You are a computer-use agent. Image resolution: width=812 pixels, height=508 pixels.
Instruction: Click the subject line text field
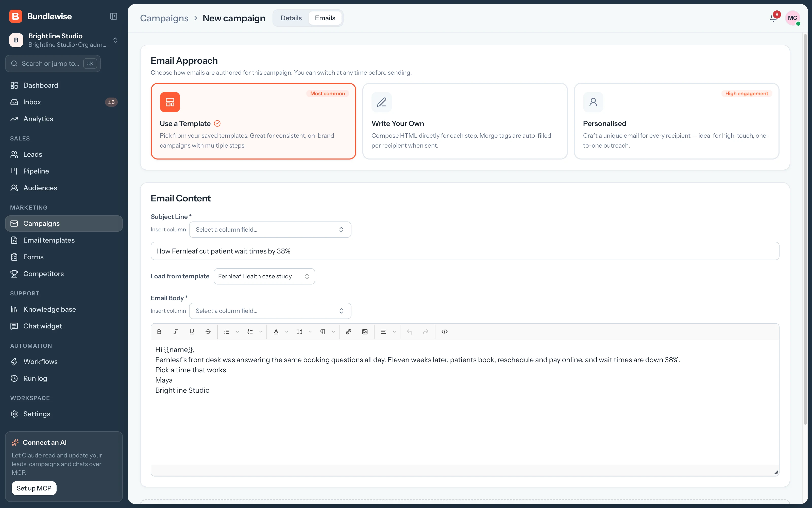point(465,251)
